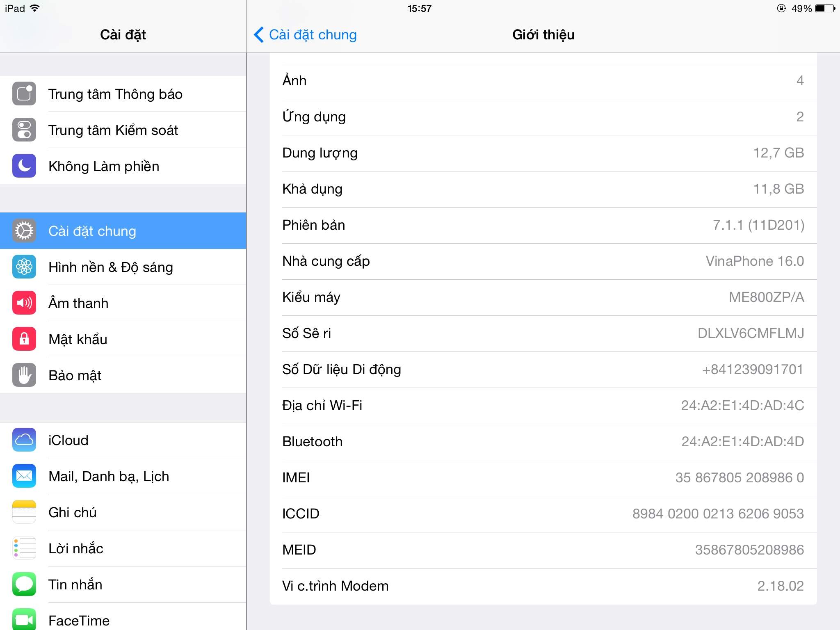Open Bảo mật settings

point(123,375)
